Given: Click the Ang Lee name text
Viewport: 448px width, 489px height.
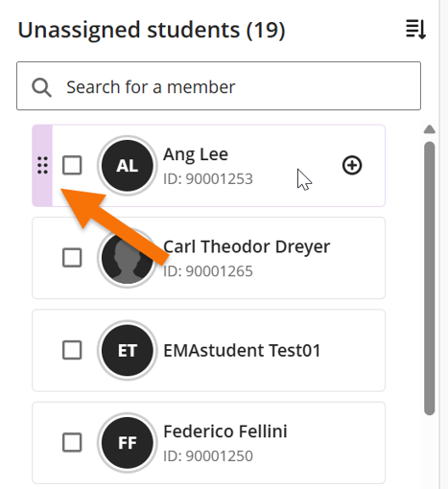Looking at the screenshot, I should (196, 154).
